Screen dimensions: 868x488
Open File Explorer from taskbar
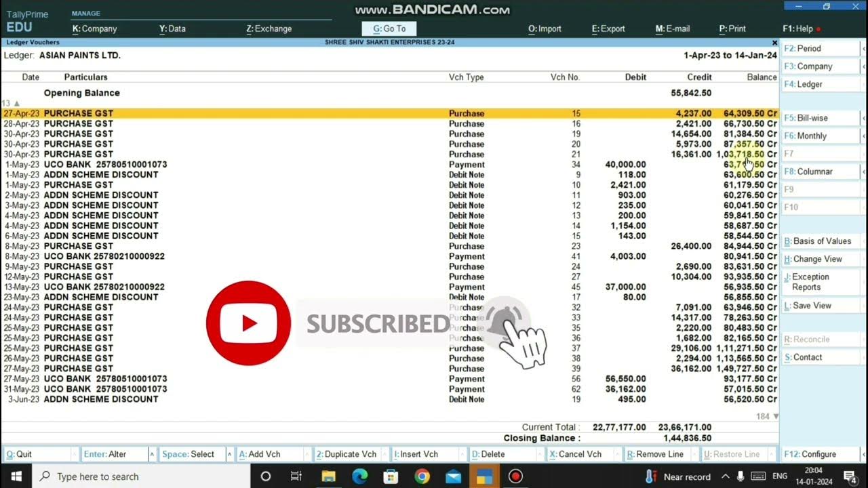click(328, 476)
